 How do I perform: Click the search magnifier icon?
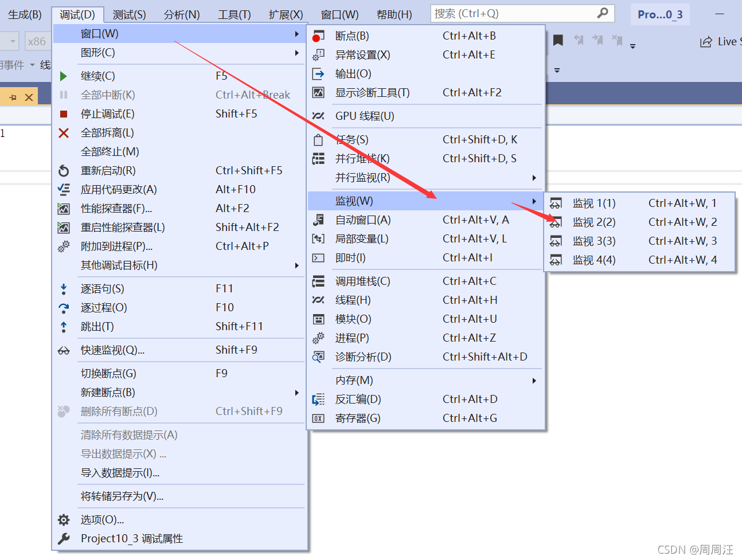[603, 13]
